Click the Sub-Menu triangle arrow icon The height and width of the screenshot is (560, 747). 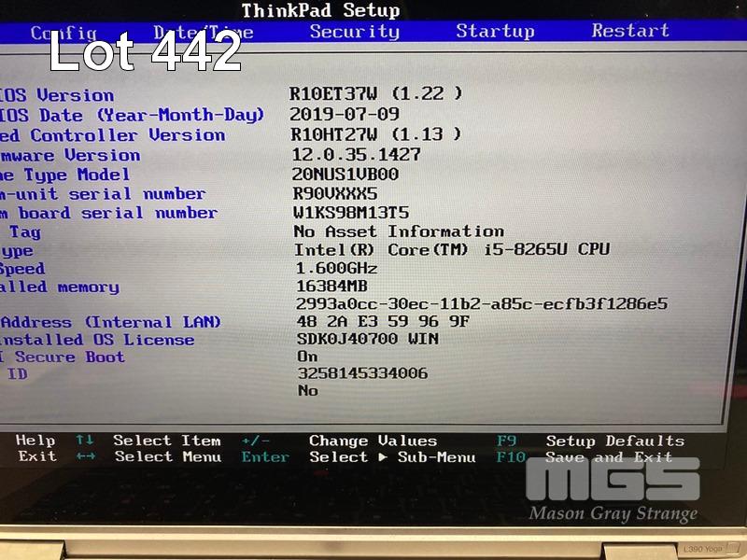[x=383, y=457]
